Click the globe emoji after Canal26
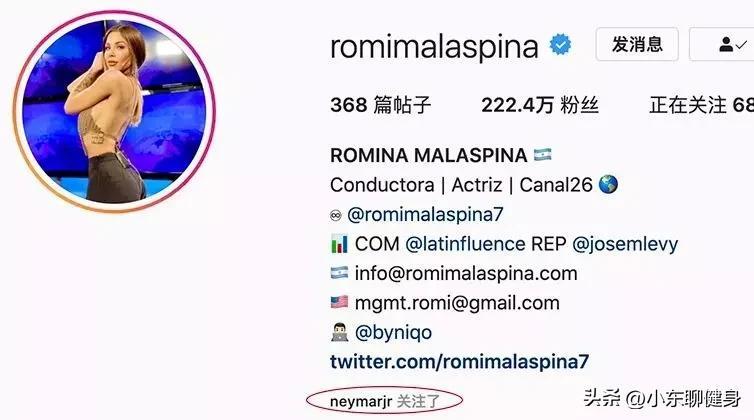Screen dimensions: 754x420 click(x=608, y=184)
